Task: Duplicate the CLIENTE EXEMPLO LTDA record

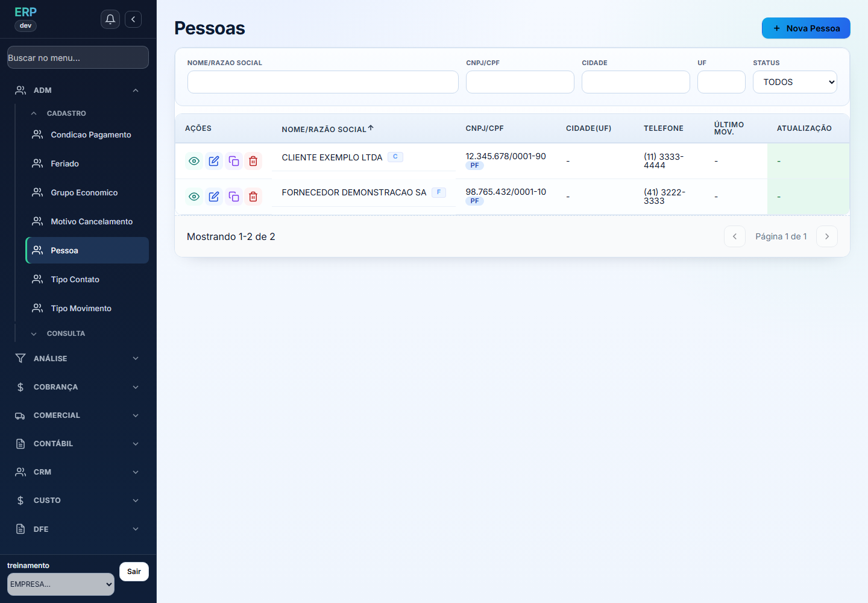Action: coord(234,161)
